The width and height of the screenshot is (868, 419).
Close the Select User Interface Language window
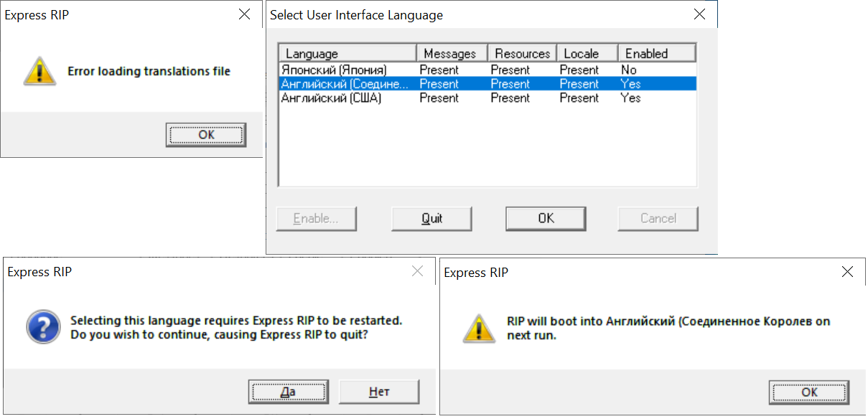coord(699,14)
